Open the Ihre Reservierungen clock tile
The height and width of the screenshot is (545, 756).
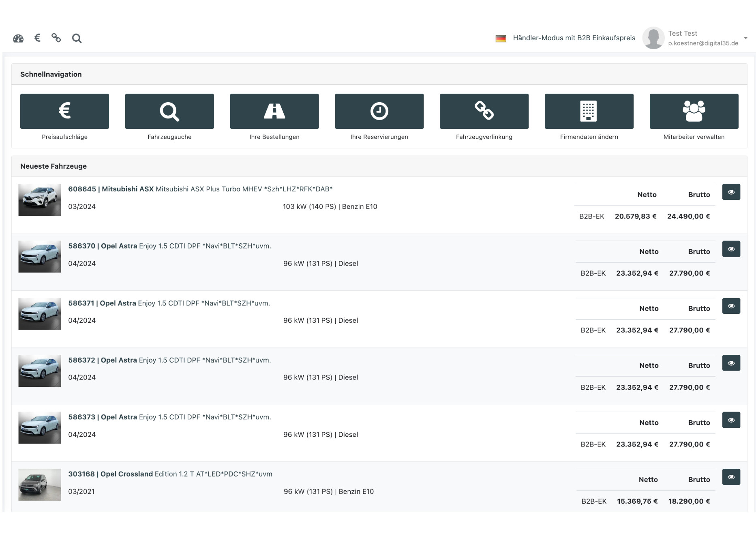(x=379, y=111)
